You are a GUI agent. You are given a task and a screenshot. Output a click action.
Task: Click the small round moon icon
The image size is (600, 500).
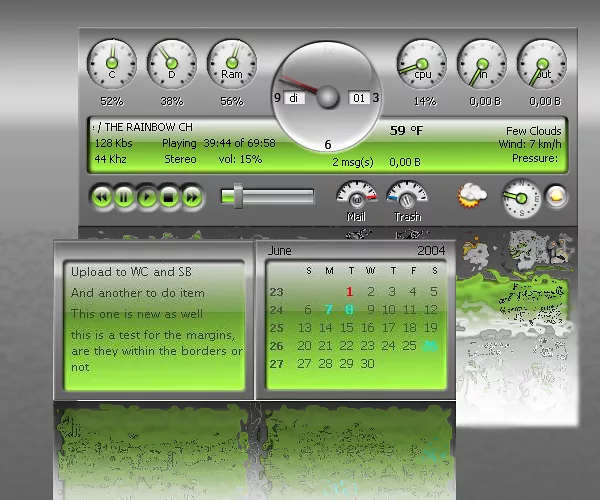(556, 197)
